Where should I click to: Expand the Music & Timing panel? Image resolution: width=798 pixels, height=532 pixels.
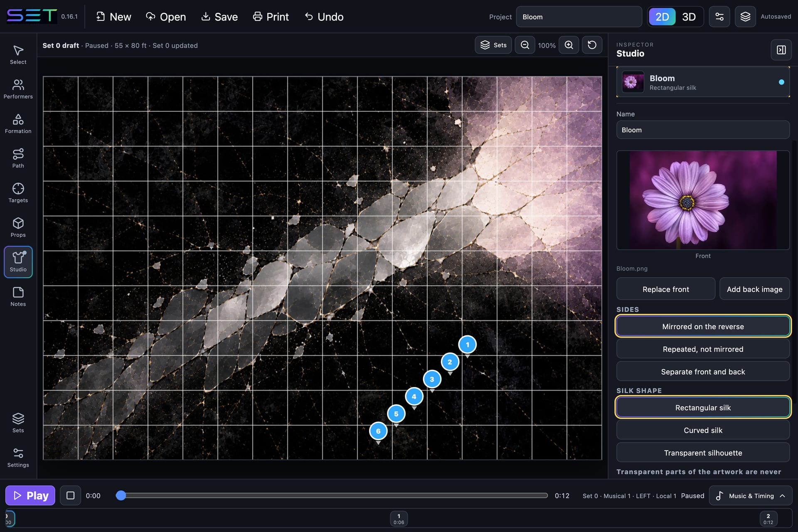(x=751, y=495)
